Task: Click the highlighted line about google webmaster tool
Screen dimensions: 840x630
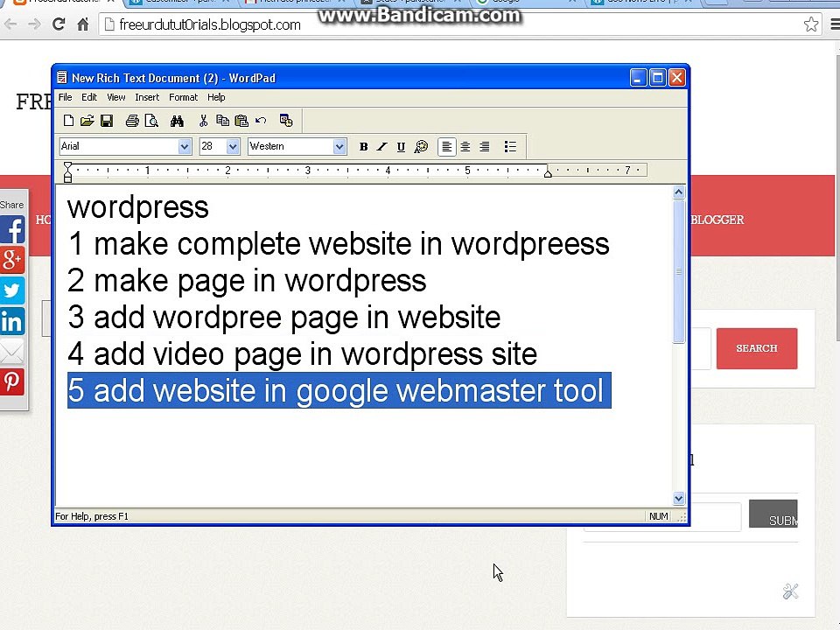Action: point(339,390)
